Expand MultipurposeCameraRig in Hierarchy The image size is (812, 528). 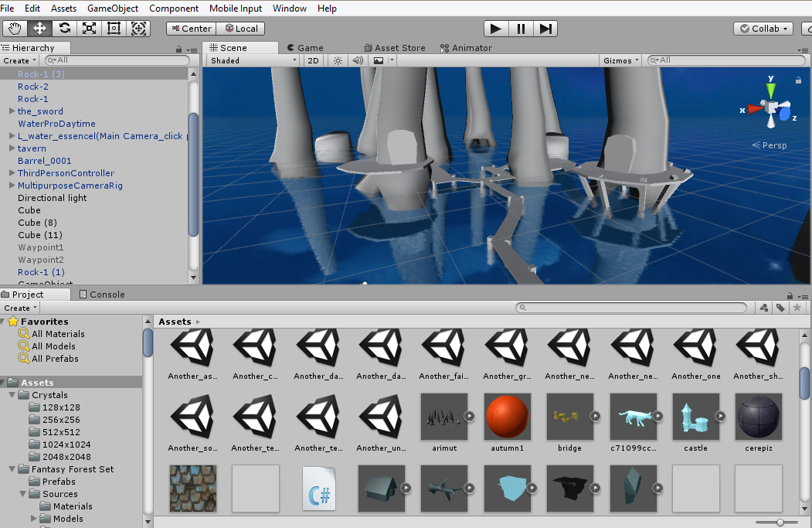click(12, 185)
